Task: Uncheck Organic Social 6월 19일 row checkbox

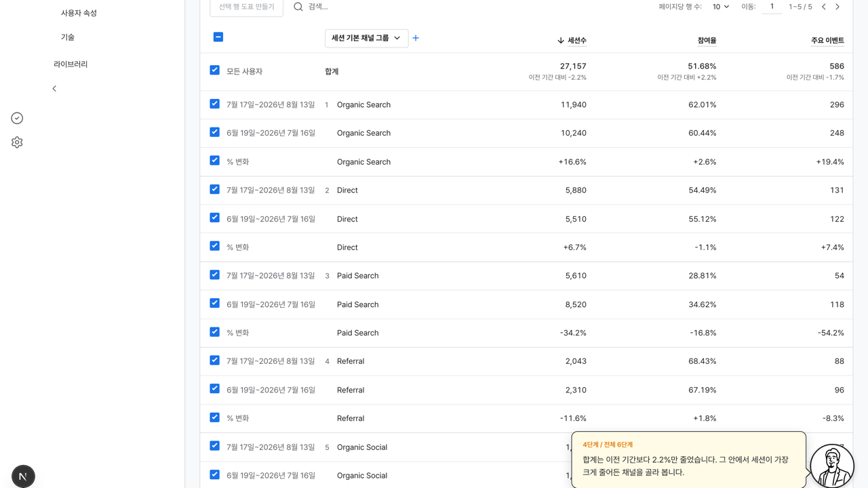Action: [215, 474]
